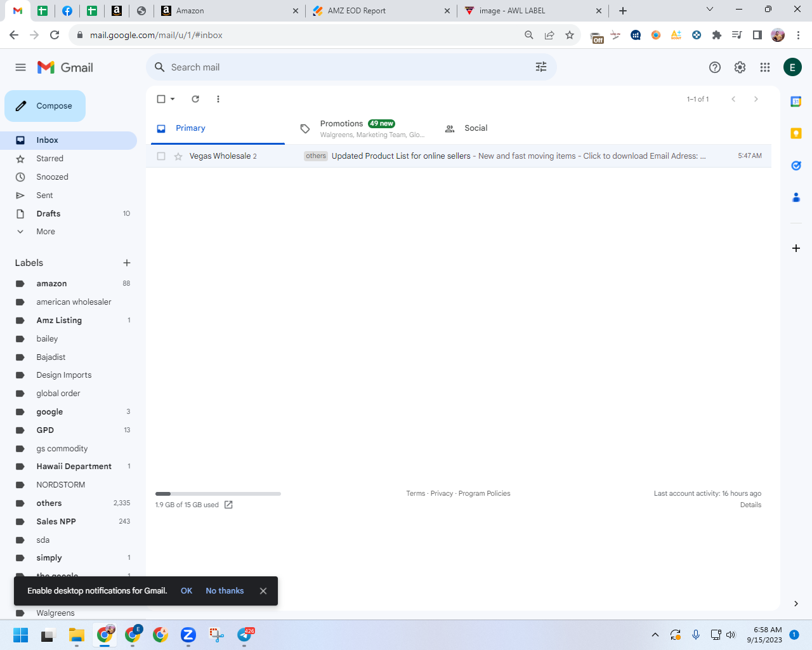The height and width of the screenshot is (650, 812).
Task: Switch to the image - AWL LABEL tab
Action: [532, 11]
